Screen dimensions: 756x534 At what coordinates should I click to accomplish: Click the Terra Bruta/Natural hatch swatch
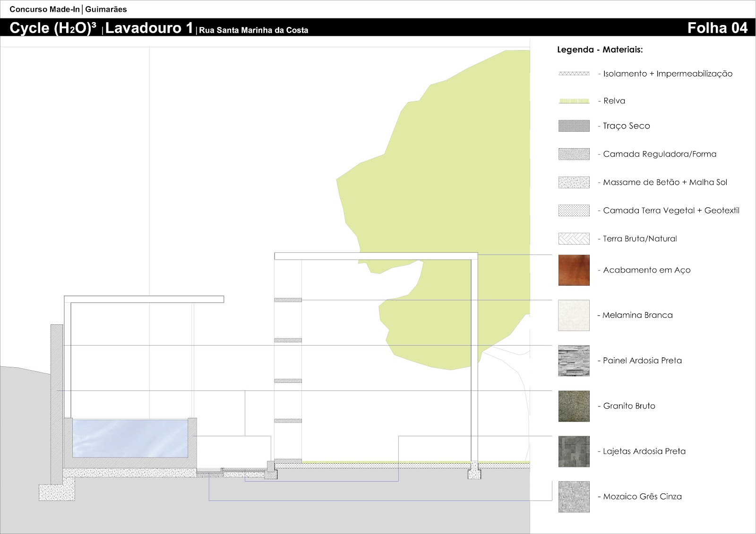click(574, 238)
